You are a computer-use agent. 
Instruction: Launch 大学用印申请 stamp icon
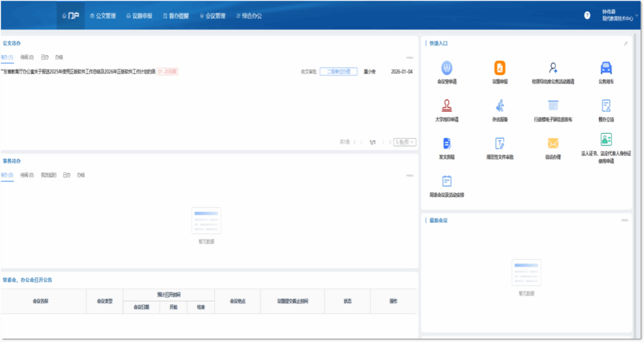point(446,106)
